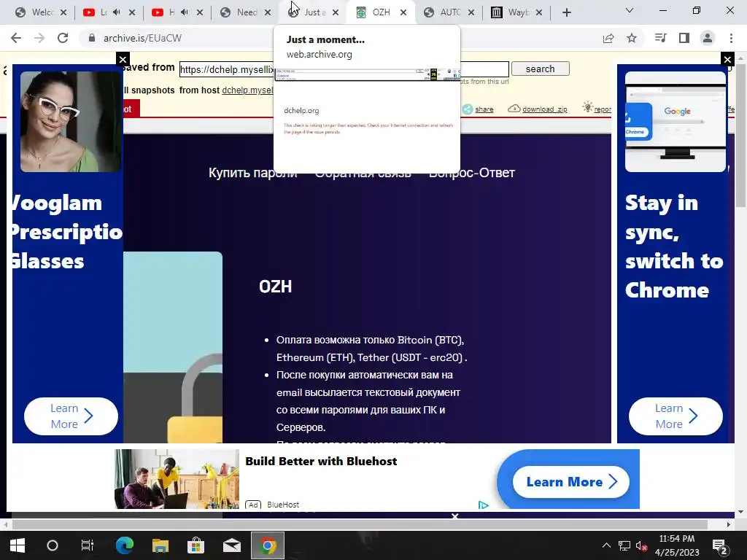The width and height of the screenshot is (747, 560).
Task: Open Cortana search circle on taskbar
Action: [x=53, y=545]
